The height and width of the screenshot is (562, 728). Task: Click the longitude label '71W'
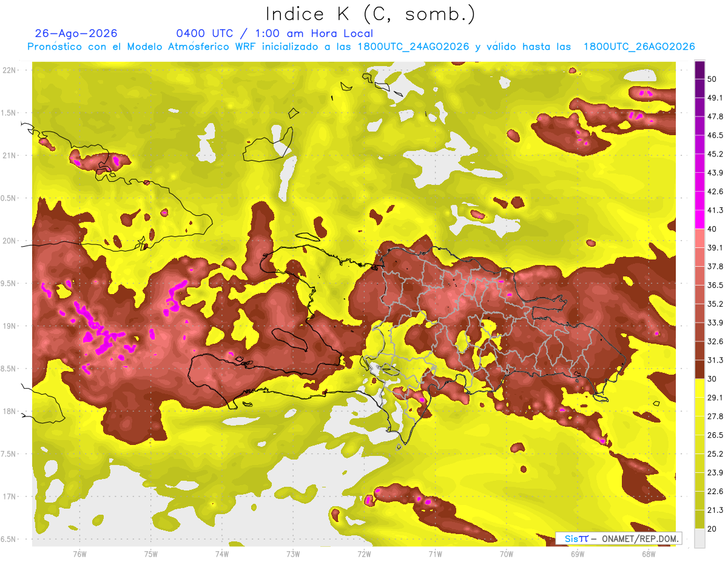click(x=435, y=554)
